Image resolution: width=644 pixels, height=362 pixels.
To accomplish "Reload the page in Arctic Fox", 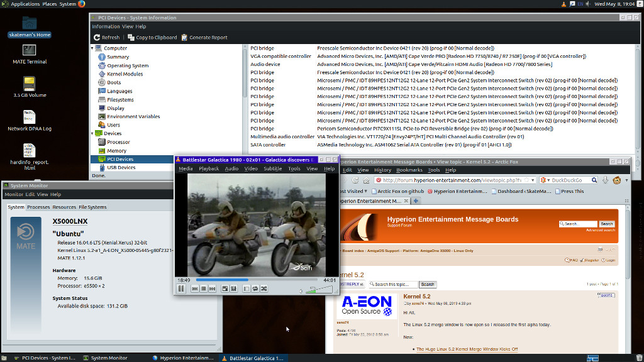I will pos(355,180).
